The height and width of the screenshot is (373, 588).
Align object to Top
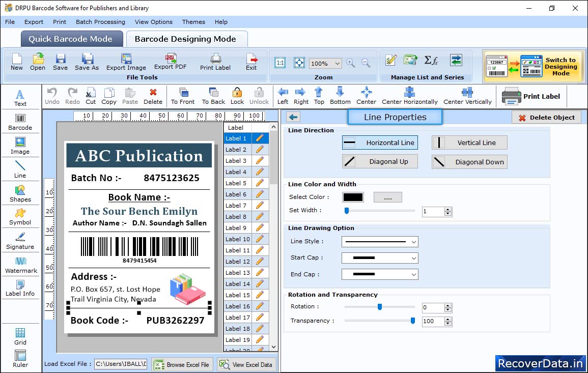319,96
